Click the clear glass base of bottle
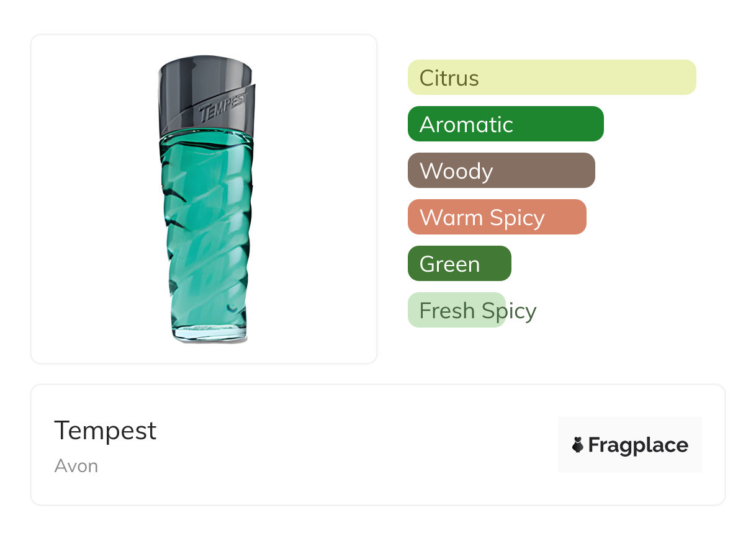 210,334
